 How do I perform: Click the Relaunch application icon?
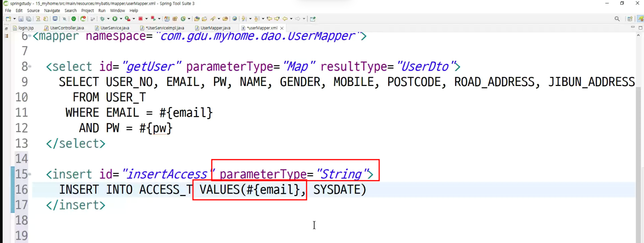point(83,19)
